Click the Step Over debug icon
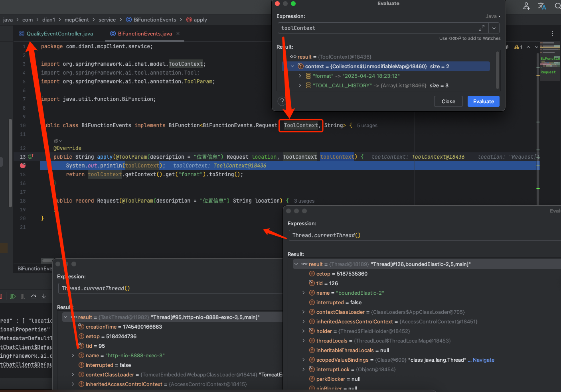The height and width of the screenshot is (392, 561). [x=34, y=296]
